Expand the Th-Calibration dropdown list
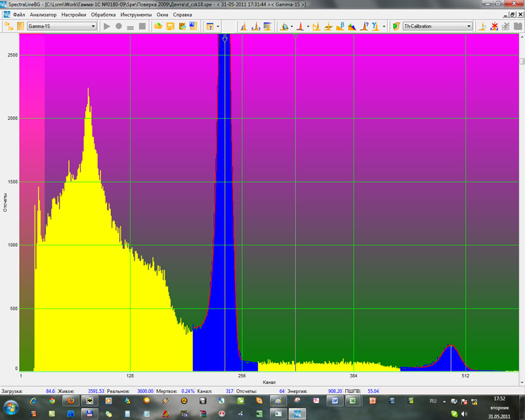The width and height of the screenshot is (525, 420). (x=469, y=26)
